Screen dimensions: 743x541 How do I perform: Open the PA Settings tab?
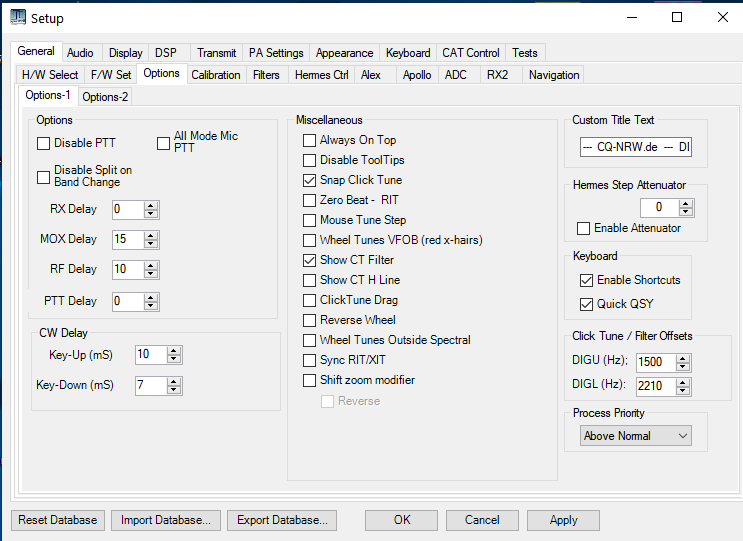[x=276, y=53]
